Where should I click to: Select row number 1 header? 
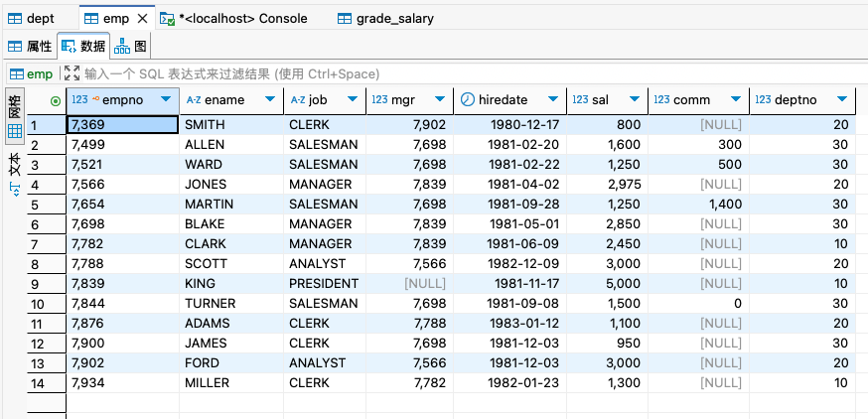47,125
